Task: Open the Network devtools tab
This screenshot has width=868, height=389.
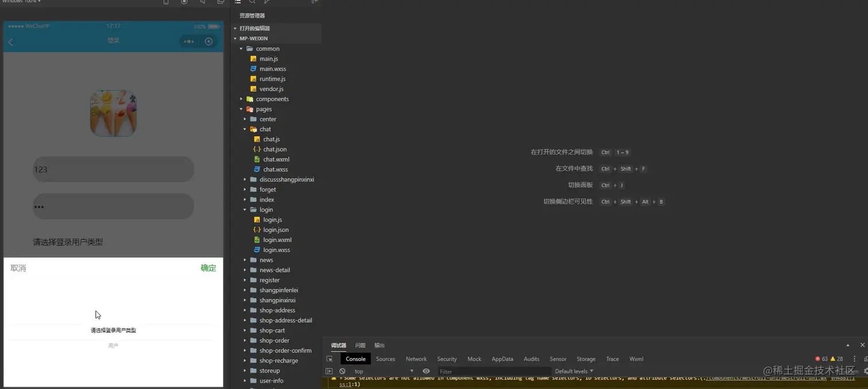Action: pos(416,359)
